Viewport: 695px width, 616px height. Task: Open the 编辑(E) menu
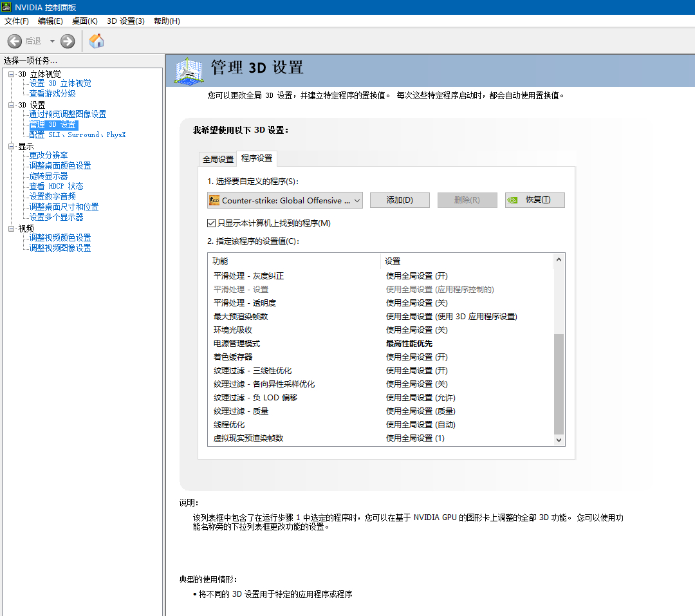tap(50, 21)
